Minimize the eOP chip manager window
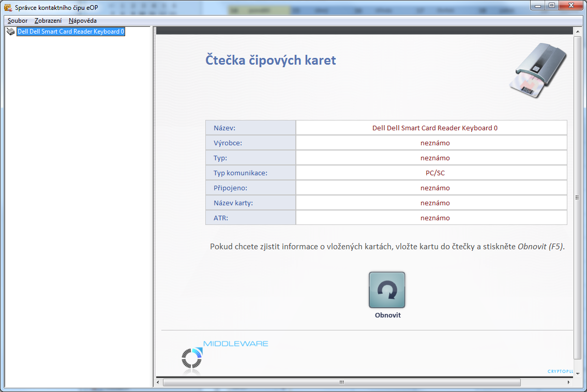 538,6
